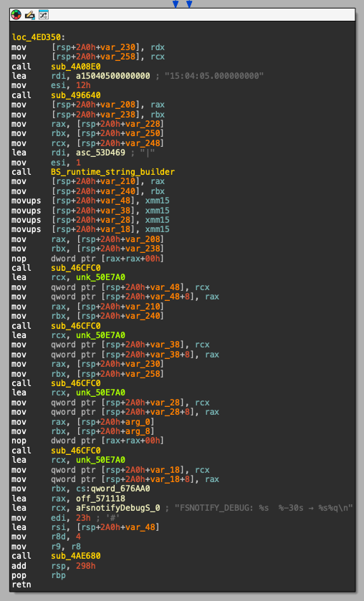Image resolution: width=364 pixels, height=601 pixels.
Task: Open the node color picker icon
Action: pos(16,15)
